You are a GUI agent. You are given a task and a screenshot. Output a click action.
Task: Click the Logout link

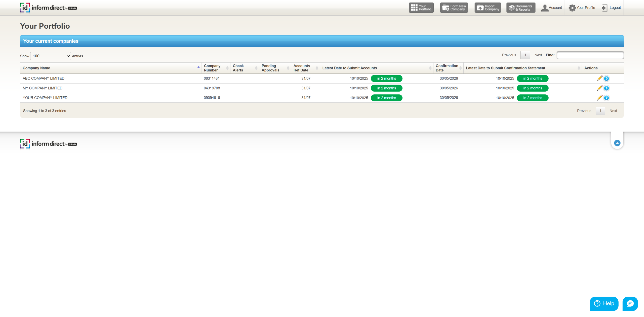click(611, 8)
